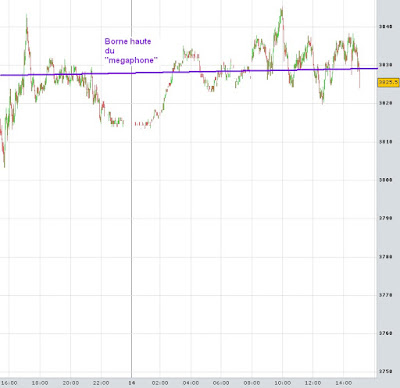The height and width of the screenshot is (388, 400).
Task: Click the 3770 price axis label
Action: coord(386,295)
